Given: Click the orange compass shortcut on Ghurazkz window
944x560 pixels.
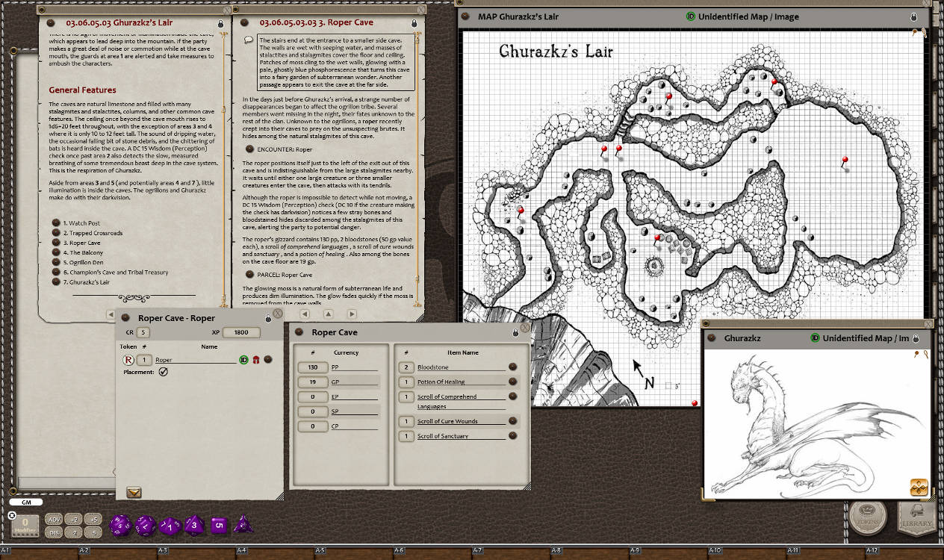Looking at the screenshot, I should tap(919, 487).
